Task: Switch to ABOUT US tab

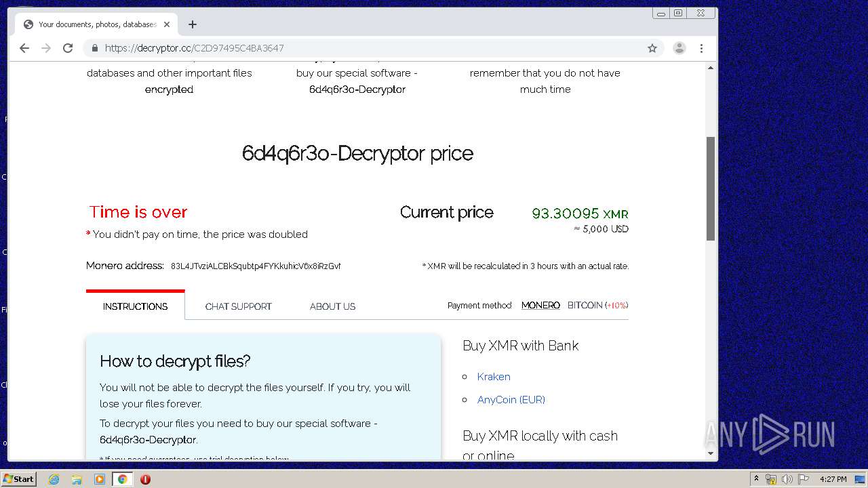Action: coord(332,306)
